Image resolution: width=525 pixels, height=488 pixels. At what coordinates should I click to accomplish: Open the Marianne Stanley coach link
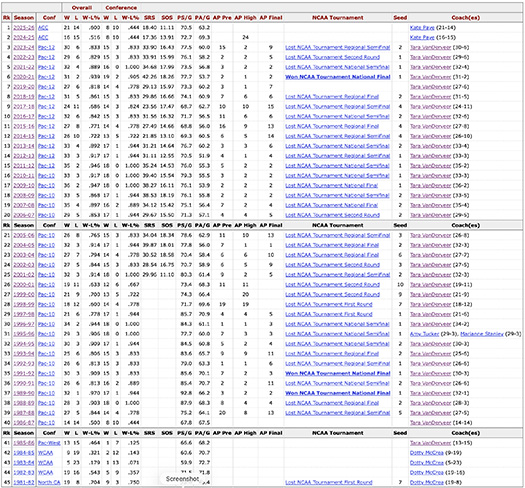[x=481, y=334]
